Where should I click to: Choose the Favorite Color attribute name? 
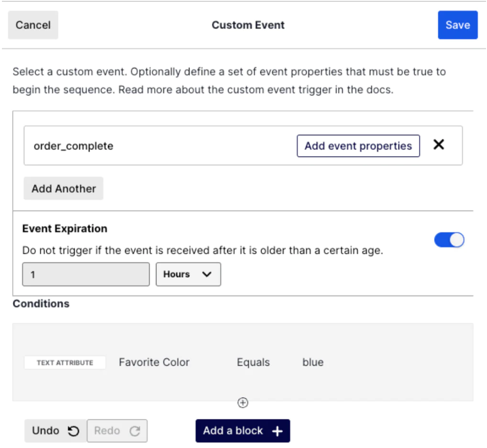pos(154,362)
